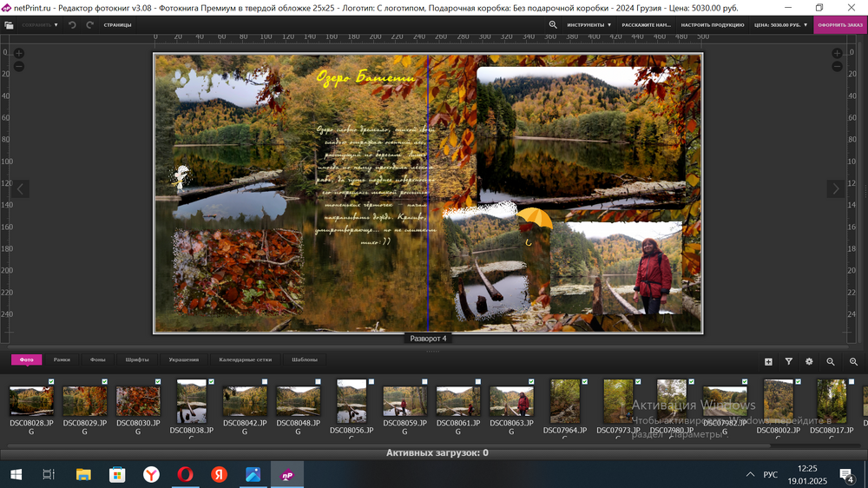Zoom in with the plus button right of the canvas

pos(837,54)
